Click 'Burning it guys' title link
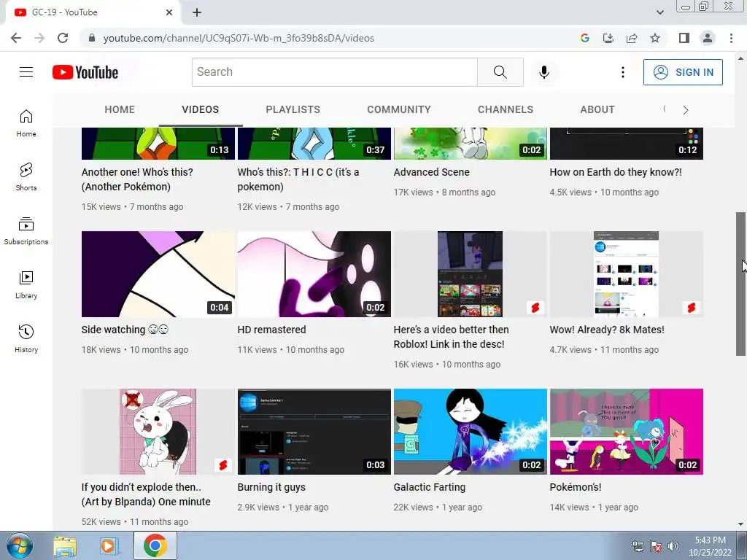Image resolution: width=747 pixels, height=560 pixels. pyautogui.click(x=271, y=487)
